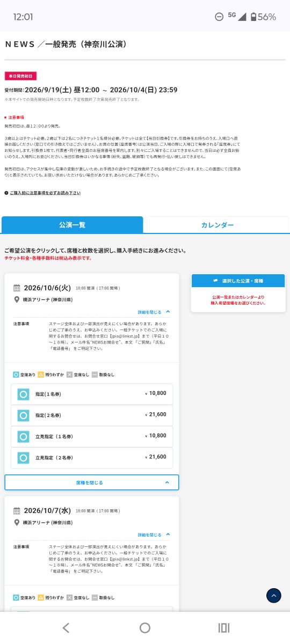Choose 立見指定(1名券) ticket row
The height and width of the screenshot is (644, 290).
92,437
